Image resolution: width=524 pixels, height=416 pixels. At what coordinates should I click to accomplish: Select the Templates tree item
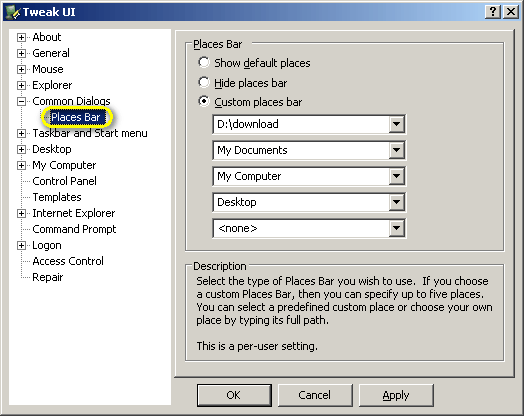pos(57,197)
